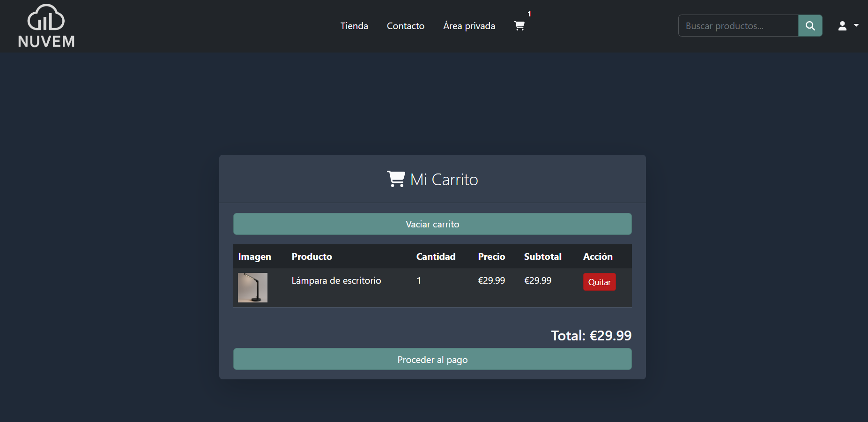The height and width of the screenshot is (422, 868).
Task: Click the magnifier search button
Action: 810,26
